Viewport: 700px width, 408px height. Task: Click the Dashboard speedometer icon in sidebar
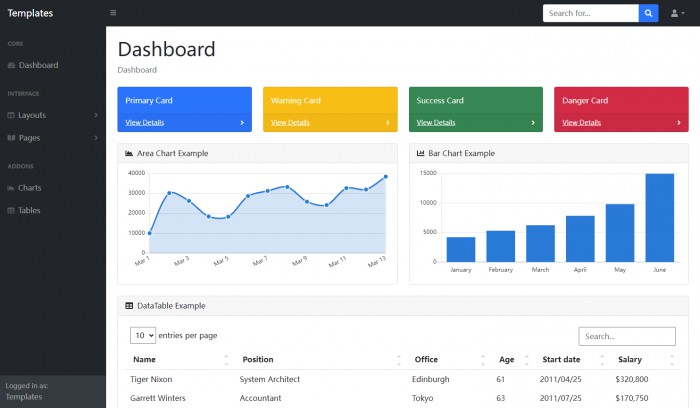[x=12, y=65]
